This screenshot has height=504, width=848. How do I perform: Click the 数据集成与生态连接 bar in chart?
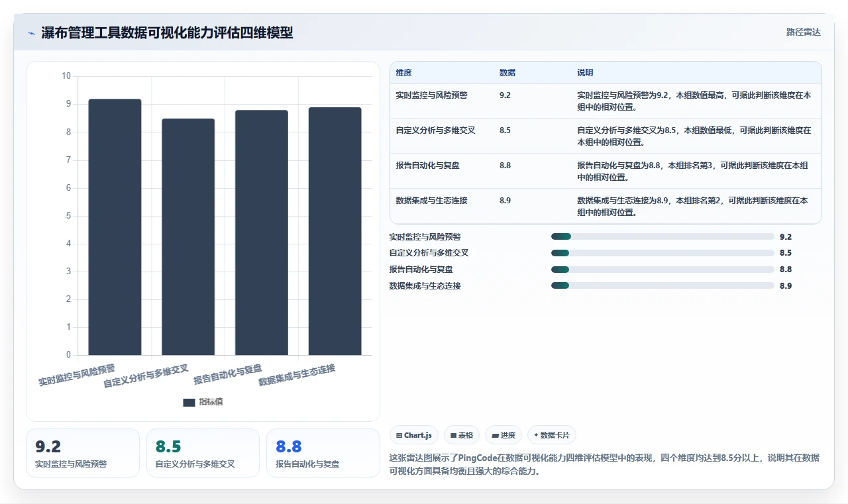tap(335, 231)
